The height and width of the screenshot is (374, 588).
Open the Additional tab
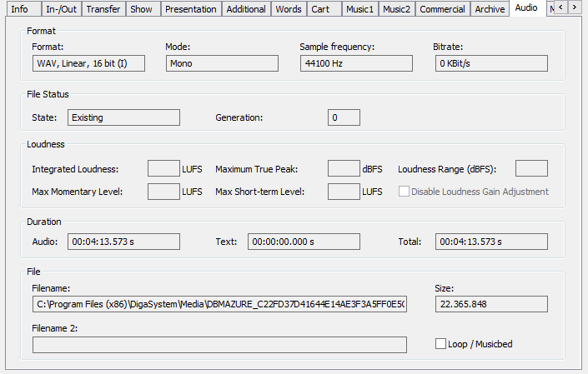pyautogui.click(x=246, y=9)
